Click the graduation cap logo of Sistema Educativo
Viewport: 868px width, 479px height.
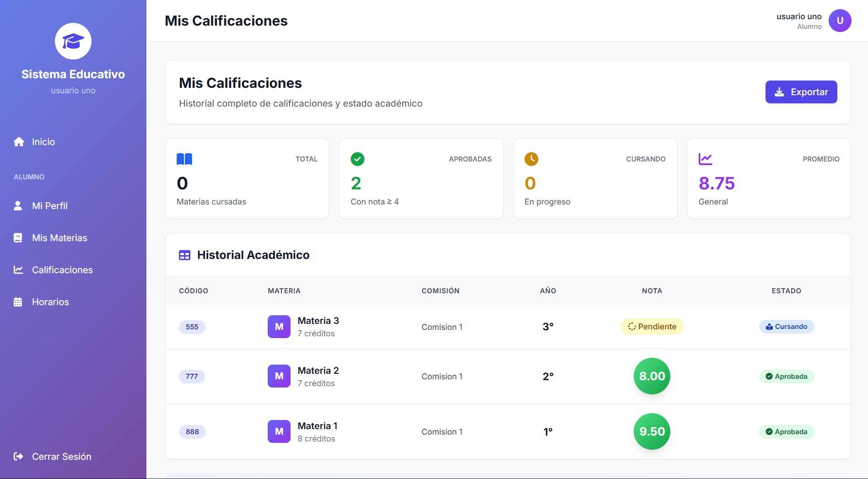pyautogui.click(x=73, y=41)
